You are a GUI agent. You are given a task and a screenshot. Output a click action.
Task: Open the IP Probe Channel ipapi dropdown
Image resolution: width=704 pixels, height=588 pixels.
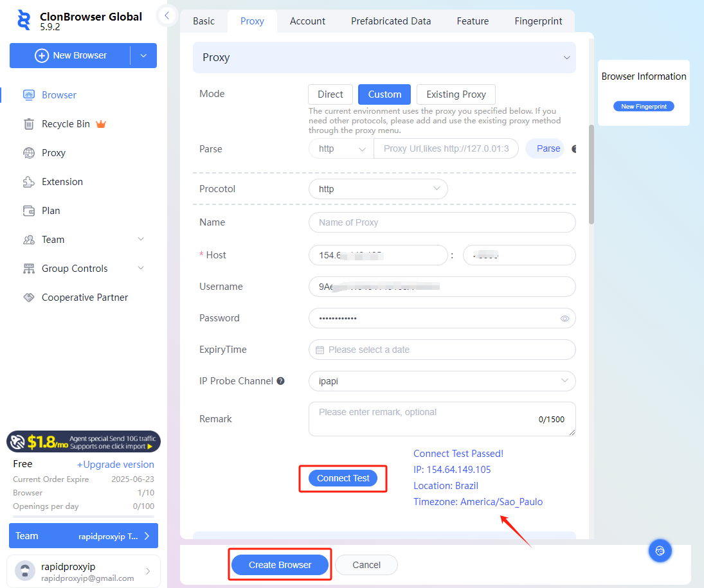click(x=442, y=381)
